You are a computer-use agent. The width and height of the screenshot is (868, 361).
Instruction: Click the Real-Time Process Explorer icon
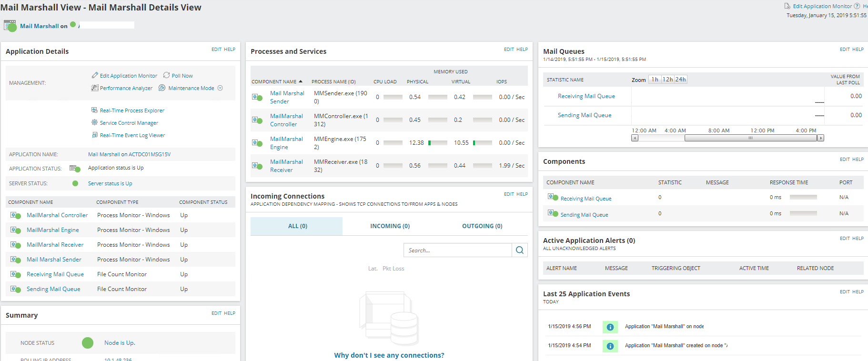94,110
